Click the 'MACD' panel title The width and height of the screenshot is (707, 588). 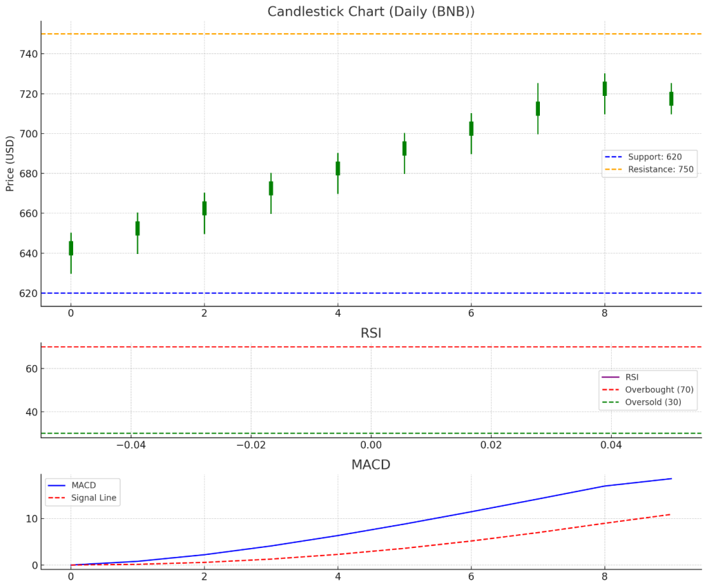click(371, 464)
